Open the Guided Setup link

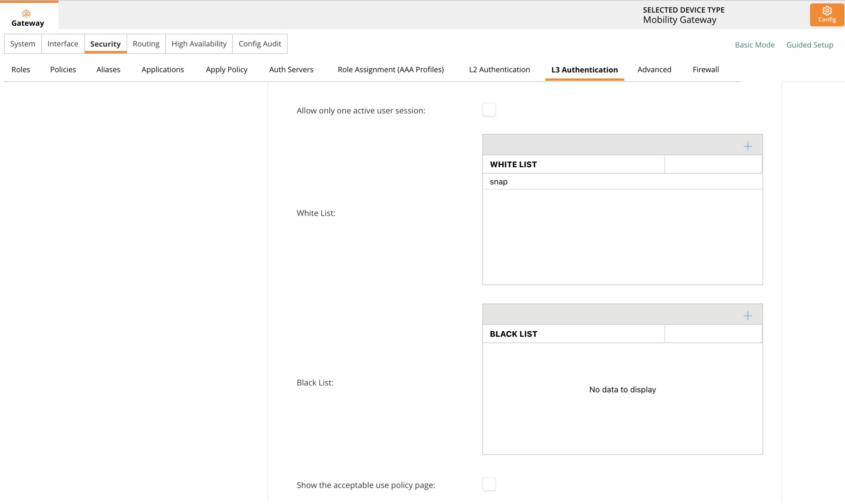[x=809, y=45]
